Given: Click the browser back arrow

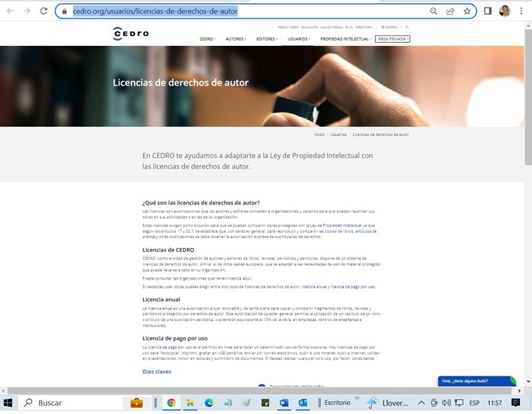Looking at the screenshot, I should coord(11,11).
